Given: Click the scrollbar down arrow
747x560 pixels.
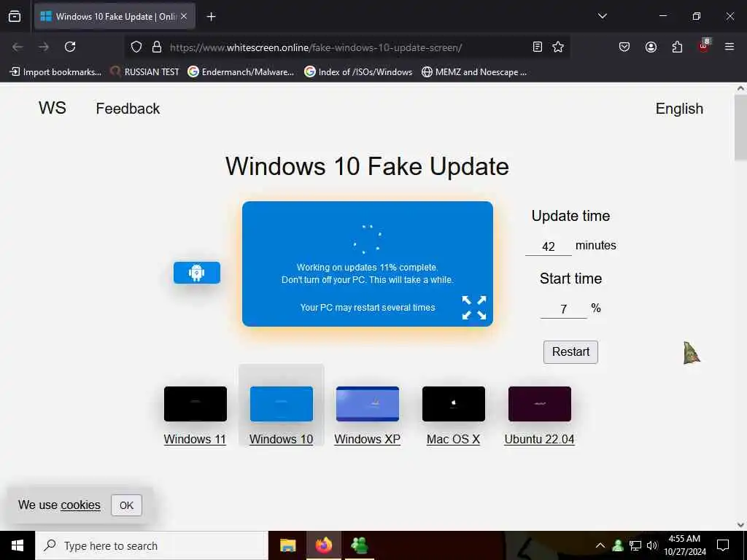Looking at the screenshot, I should coord(740,525).
